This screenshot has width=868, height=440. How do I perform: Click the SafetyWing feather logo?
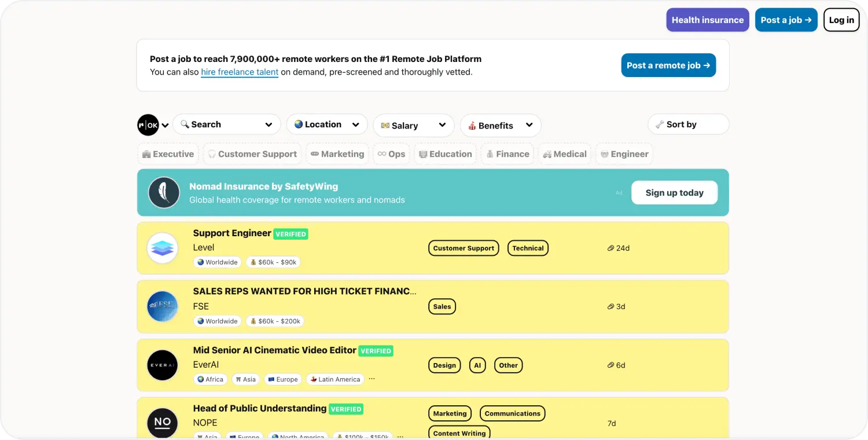[164, 193]
